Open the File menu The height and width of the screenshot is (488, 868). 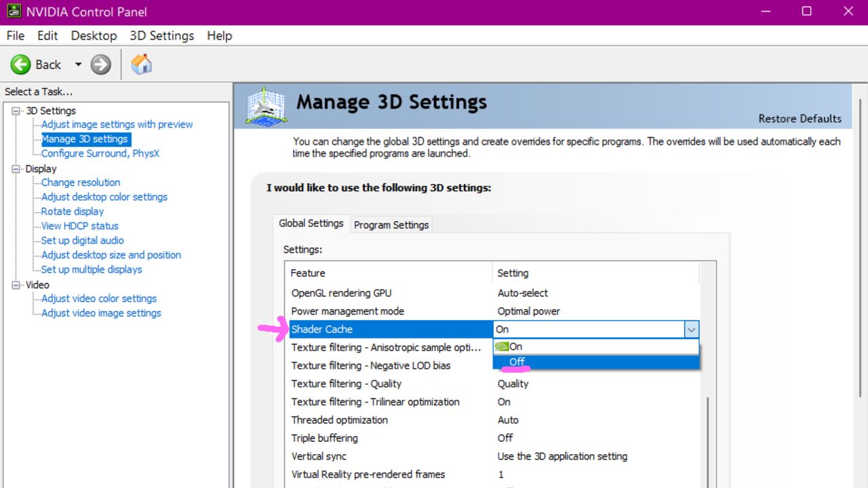coord(15,36)
